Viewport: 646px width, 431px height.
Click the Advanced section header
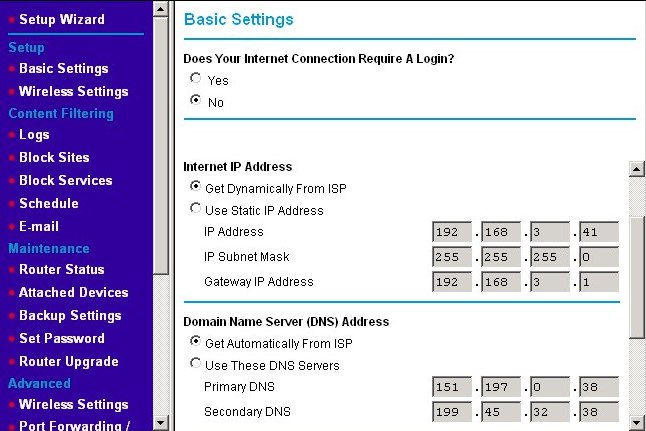coord(40,383)
